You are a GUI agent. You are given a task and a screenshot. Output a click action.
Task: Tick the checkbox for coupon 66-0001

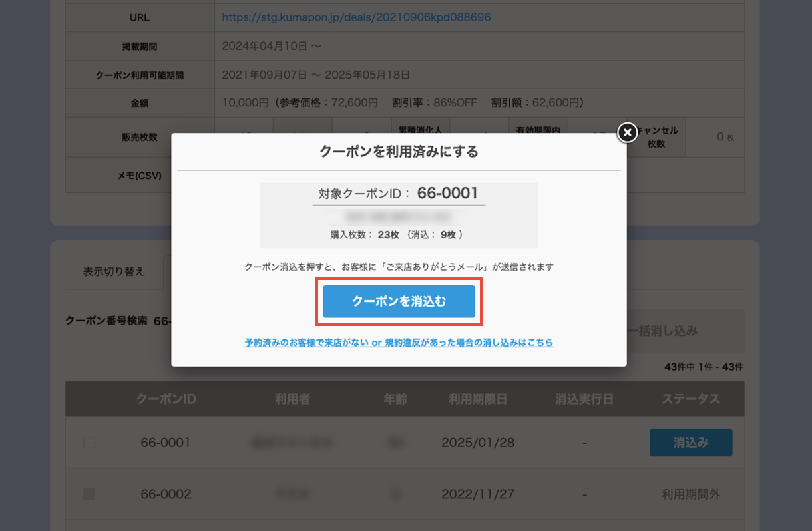[89, 442]
